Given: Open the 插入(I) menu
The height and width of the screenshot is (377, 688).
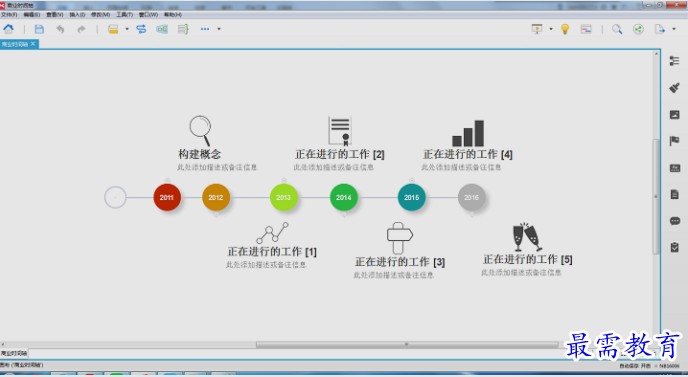Looking at the screenshot, I should (77, 15).
